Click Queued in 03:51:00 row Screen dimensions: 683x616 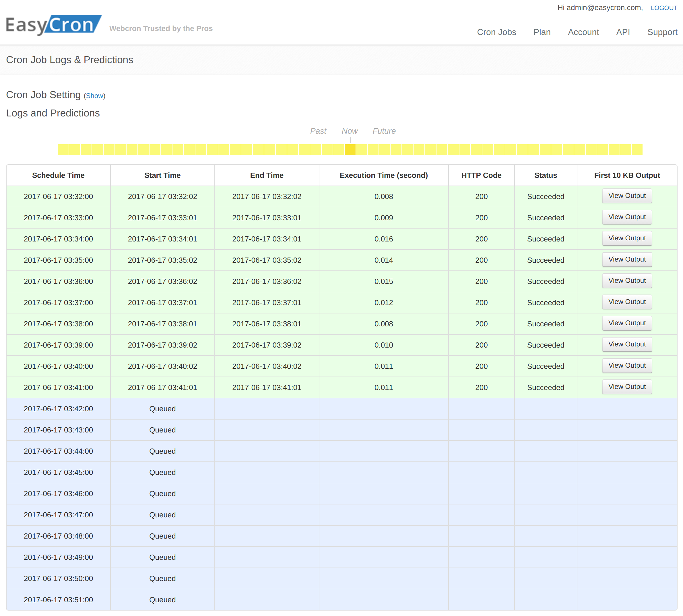click(162, 600)
